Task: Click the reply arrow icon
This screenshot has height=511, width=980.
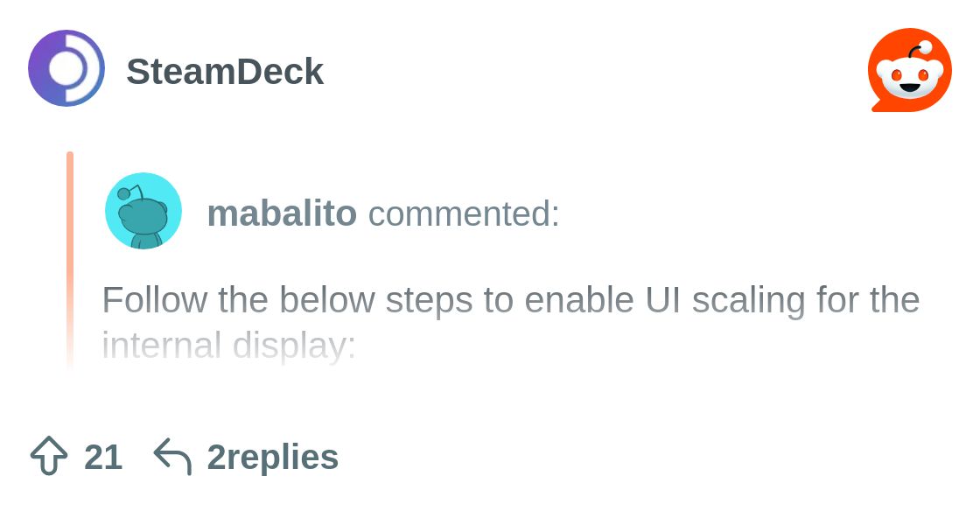Action: pos(172,457)
